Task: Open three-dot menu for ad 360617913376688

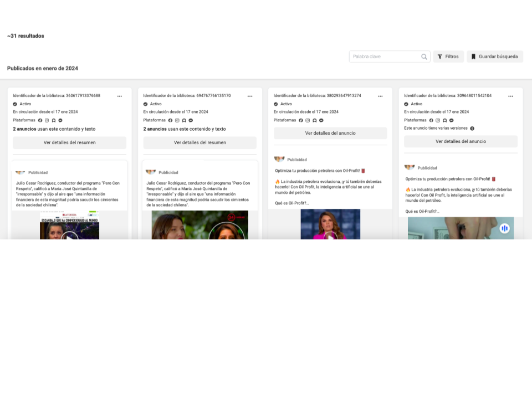Action: pyautogui.click(x=119, y=96)
